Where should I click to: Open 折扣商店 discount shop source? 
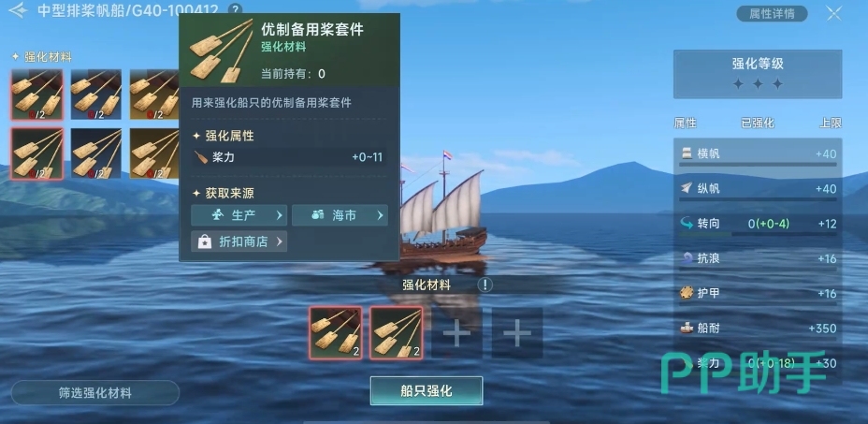(239, 241)
